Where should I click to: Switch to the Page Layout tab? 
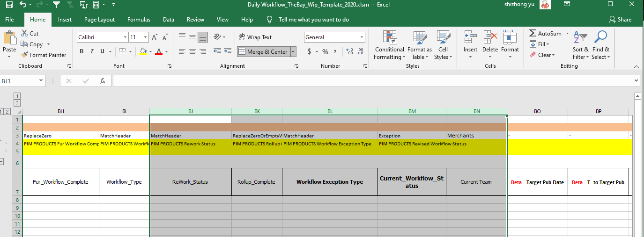(99, 20)
